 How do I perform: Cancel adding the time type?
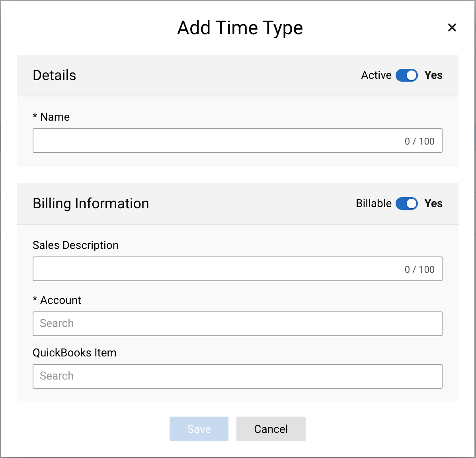point(271,429)
